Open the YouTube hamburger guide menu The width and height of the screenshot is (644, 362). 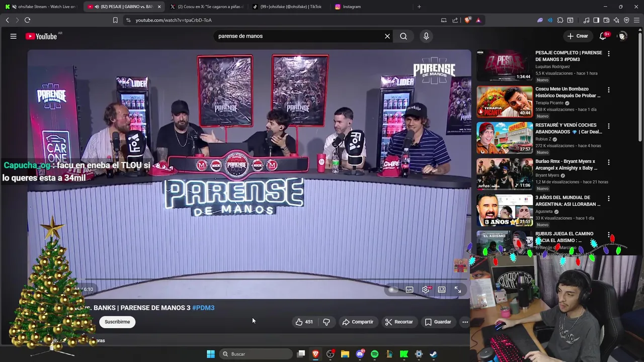(x=14, y=36)
